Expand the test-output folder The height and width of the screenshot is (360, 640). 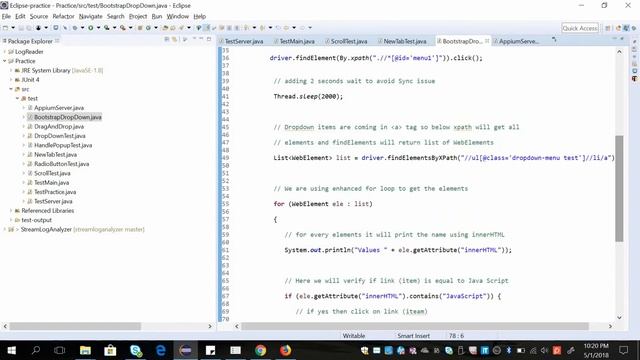click(11, 220)
